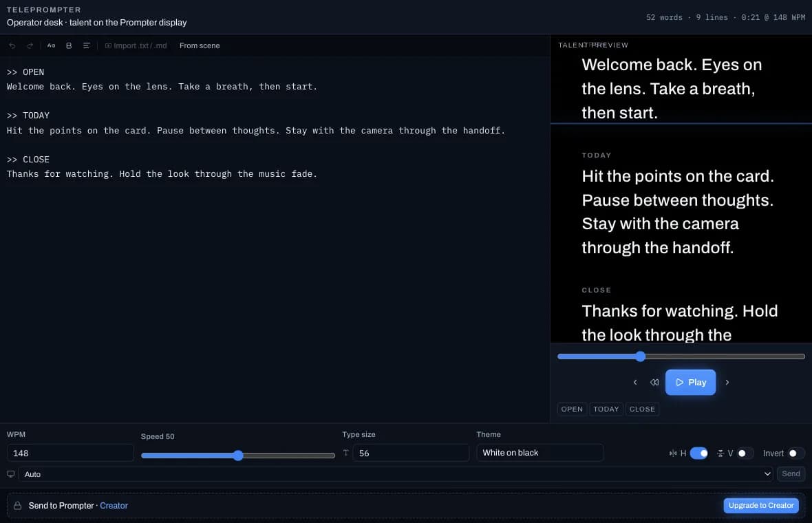
Task: Click the '>> TODAY' script line
Action: [28, 116]
